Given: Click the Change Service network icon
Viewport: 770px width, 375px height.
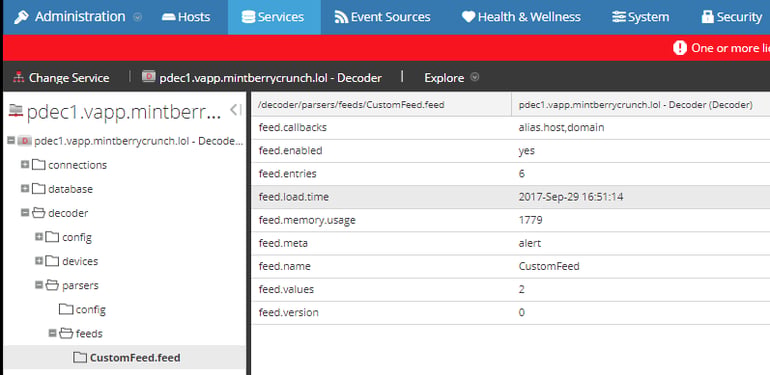Looking at the screenshot, I should (19, 78).
